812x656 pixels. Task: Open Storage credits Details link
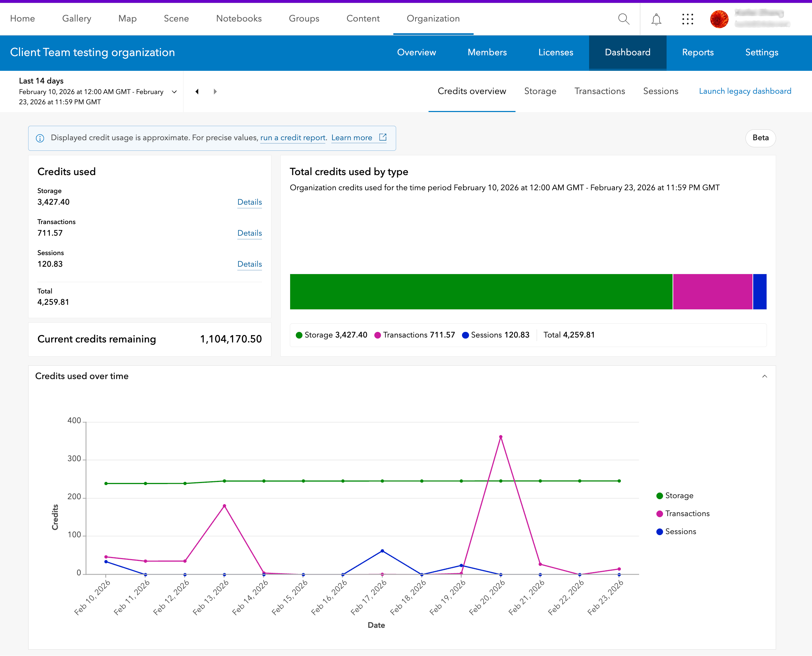249,202
